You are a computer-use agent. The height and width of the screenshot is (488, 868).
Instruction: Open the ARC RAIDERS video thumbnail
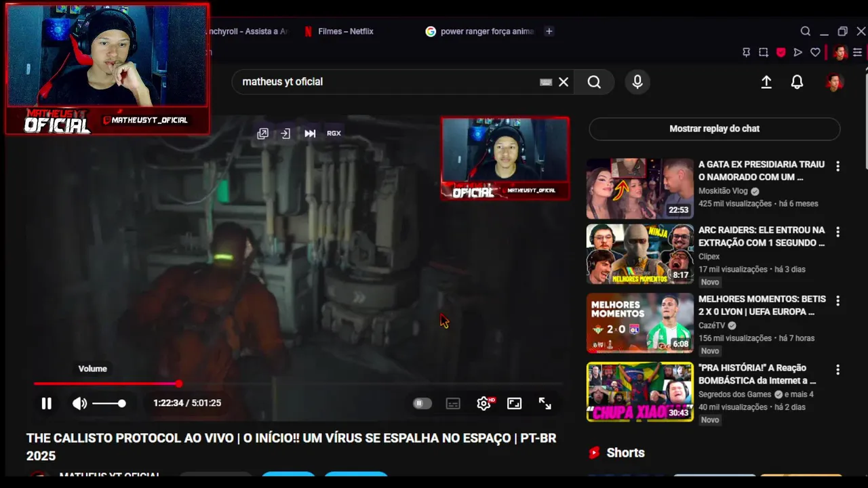click(x=640, y=254)
